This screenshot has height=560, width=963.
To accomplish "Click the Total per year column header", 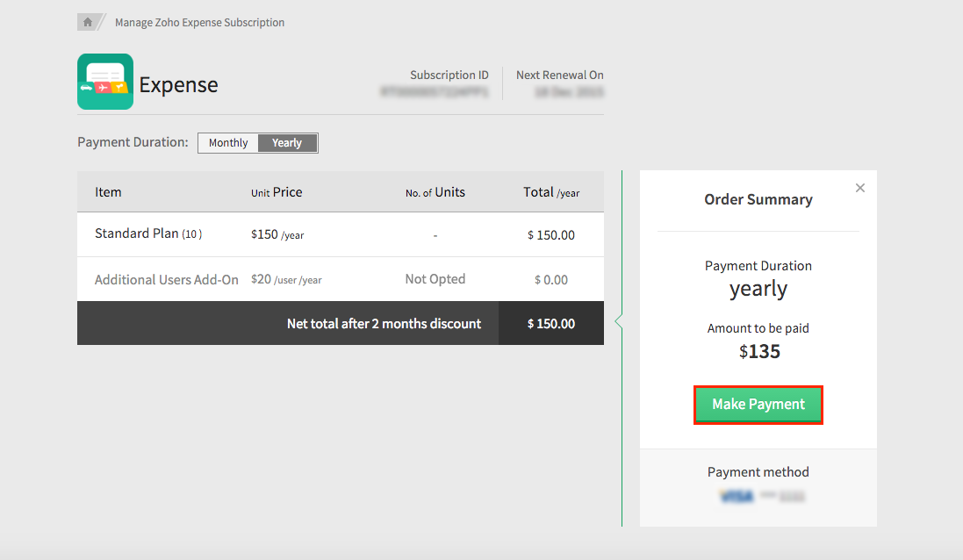I will (x=551, y=192).
